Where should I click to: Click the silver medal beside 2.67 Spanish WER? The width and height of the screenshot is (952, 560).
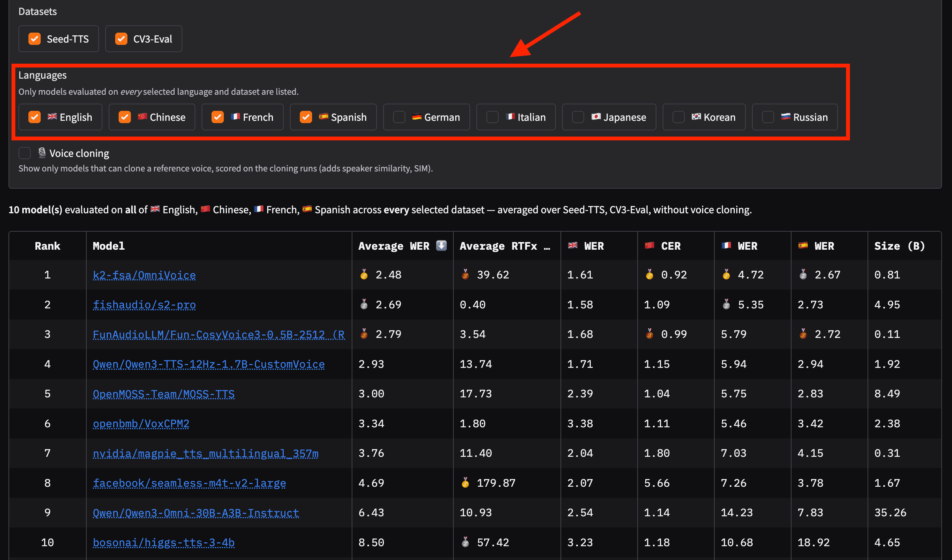803,274
